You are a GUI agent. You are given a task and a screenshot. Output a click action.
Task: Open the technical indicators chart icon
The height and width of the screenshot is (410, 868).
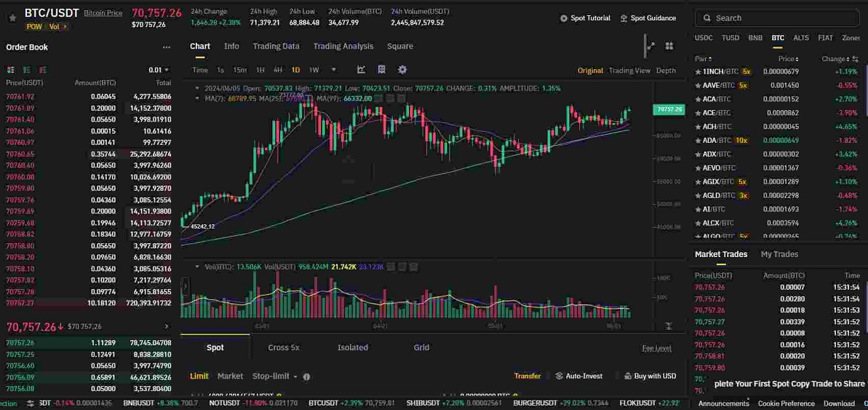[x=362, y=70]
